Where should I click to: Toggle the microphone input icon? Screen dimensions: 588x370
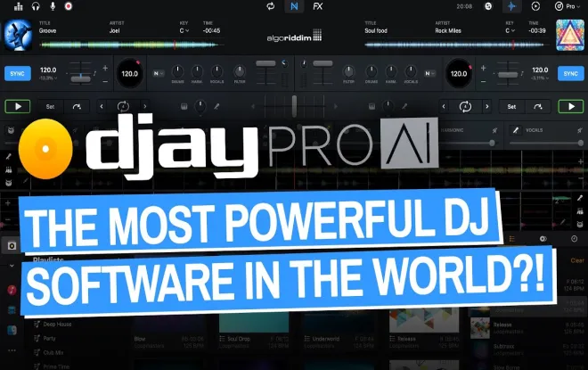pos(53,6)
